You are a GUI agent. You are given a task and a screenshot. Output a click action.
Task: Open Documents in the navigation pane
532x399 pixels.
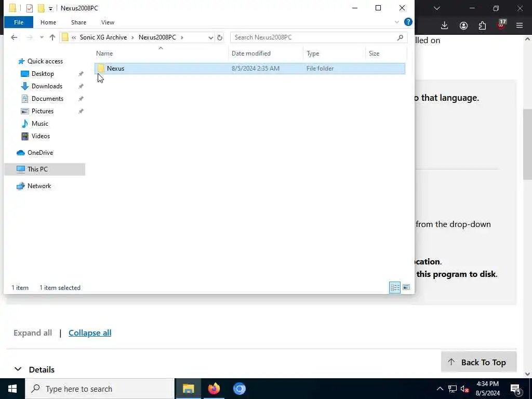[x=47, y=99]
